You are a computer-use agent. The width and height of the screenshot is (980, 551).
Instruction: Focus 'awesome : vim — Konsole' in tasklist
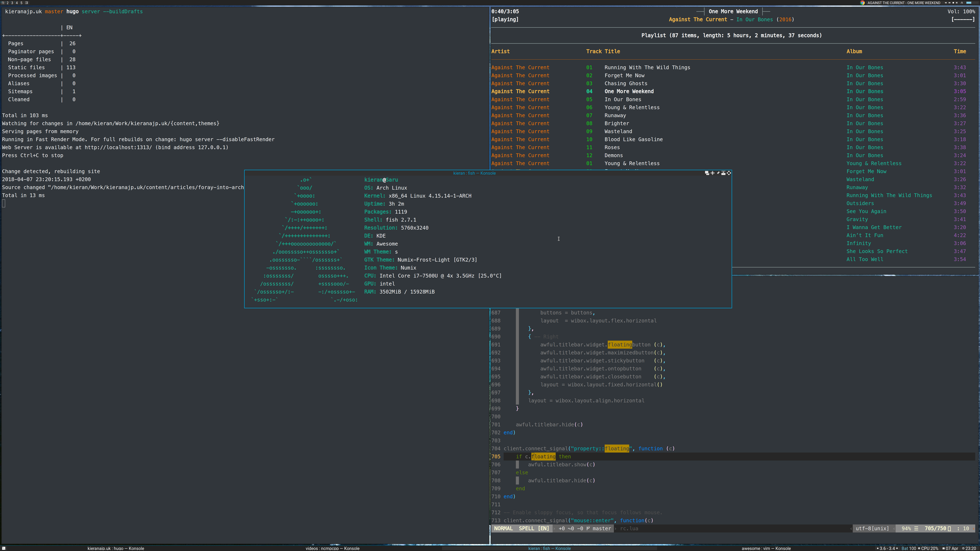pos(766,548)
